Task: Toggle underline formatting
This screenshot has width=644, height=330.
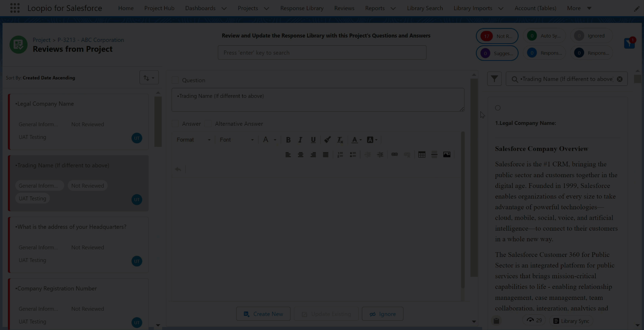Action: point(313,140)
